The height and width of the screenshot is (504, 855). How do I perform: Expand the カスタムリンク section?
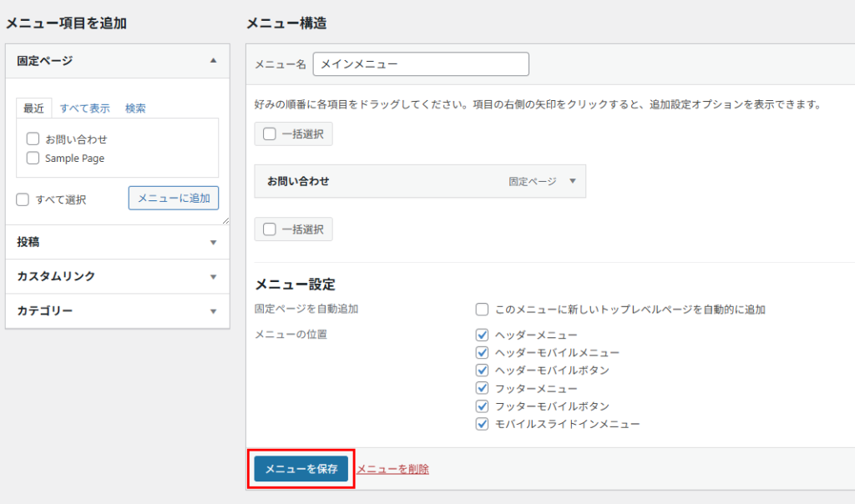pos(213,276)
